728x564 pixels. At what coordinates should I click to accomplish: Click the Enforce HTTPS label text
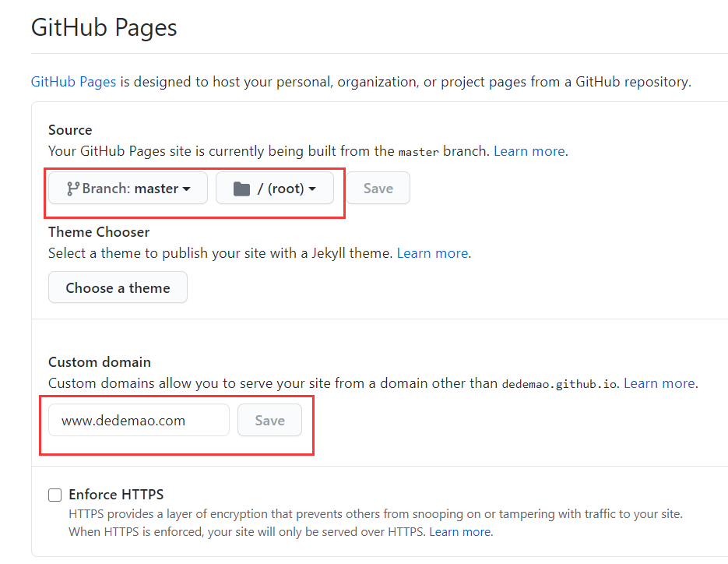116,495
